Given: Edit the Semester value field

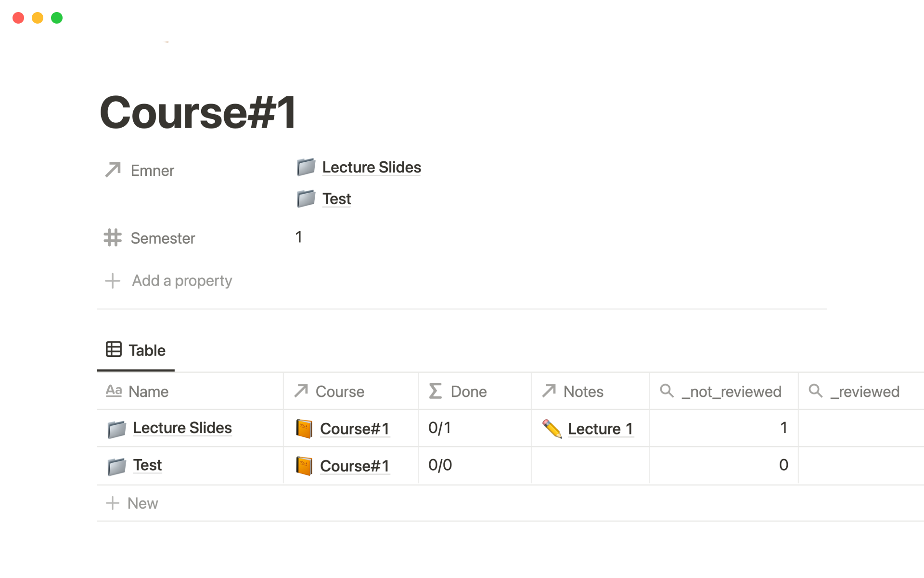Looking at the screenshot, I should tap(298, 237).
